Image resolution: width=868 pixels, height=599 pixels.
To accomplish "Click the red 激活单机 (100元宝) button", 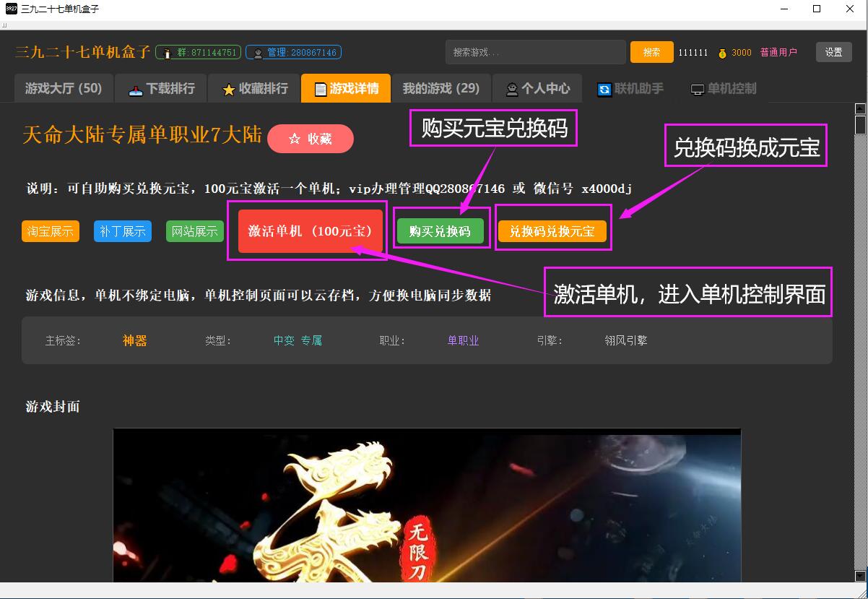I will tap(310, 231).
